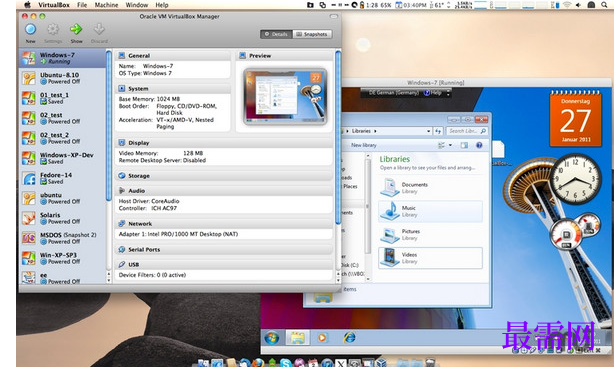The image size is (614, 367).
Task: Click the Discard toolbar icon
Action: (x=99, y=29)
